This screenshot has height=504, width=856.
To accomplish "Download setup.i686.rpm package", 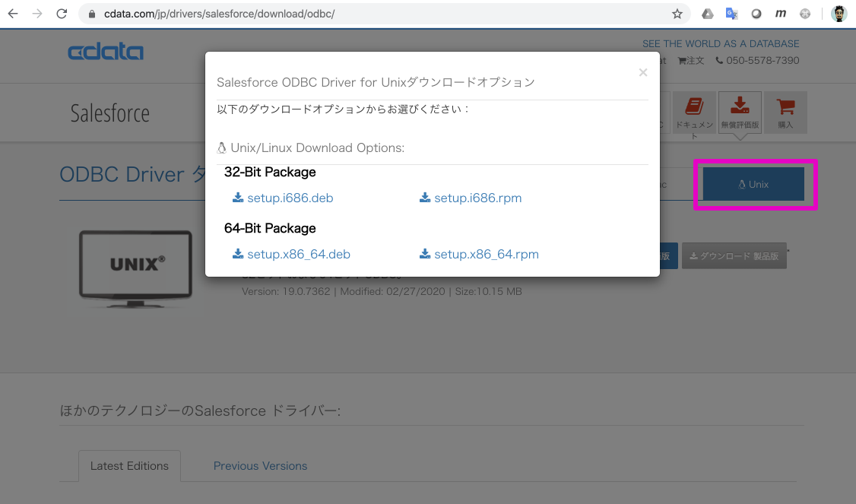I will [x=471, y=198].
